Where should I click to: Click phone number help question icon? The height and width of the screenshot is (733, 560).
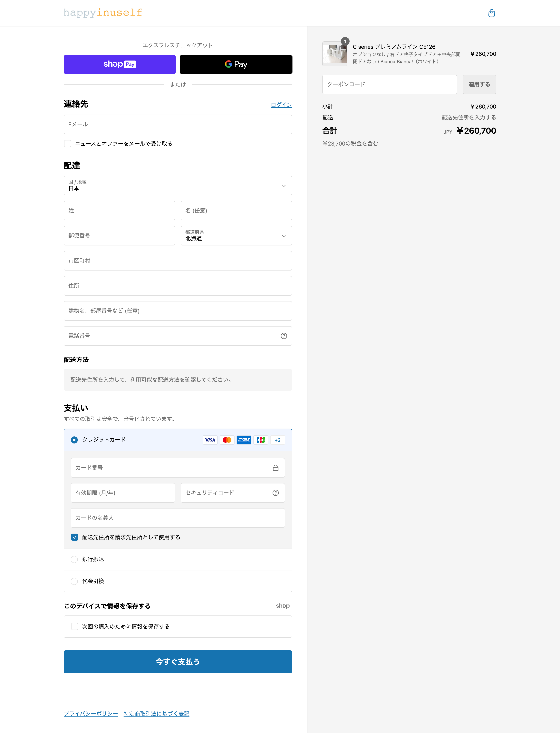coord(284,336)
